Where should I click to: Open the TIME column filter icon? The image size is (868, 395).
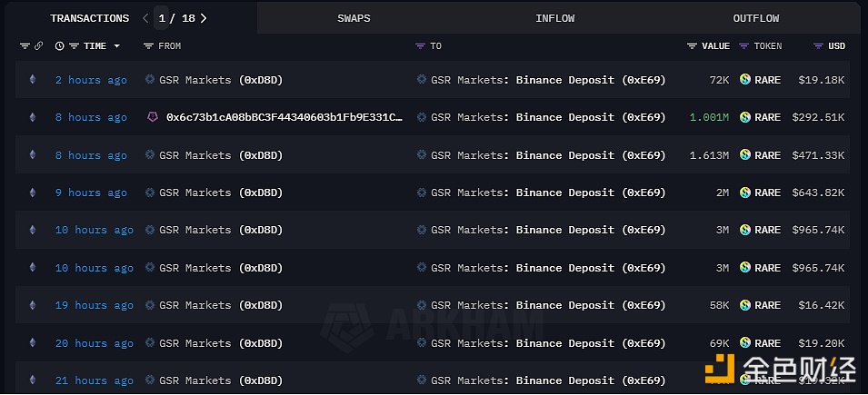coord(74,46)
